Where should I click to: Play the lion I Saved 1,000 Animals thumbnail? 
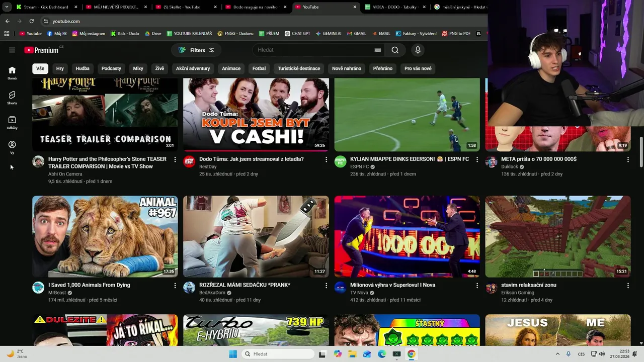click(105, 236)
